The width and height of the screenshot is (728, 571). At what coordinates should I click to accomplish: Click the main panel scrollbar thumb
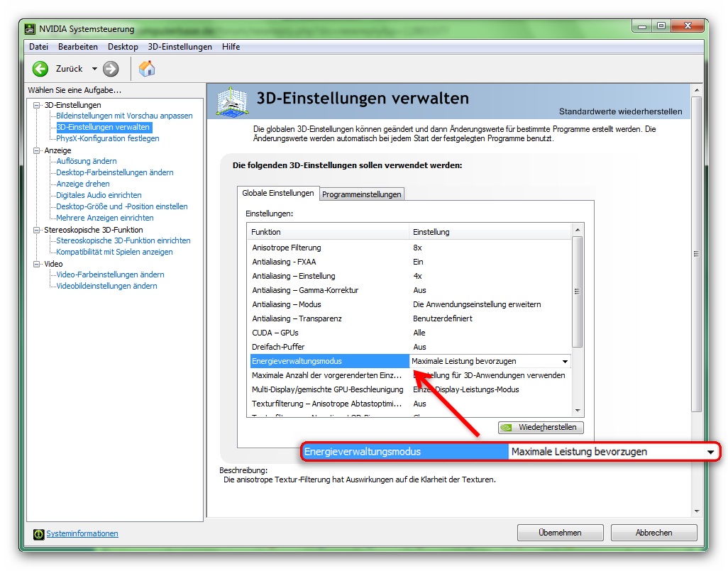[x=696, y=254]
